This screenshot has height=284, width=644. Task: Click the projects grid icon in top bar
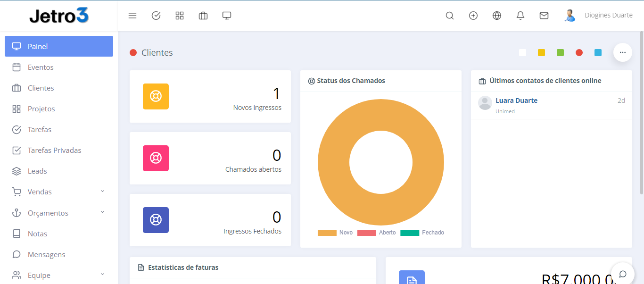pos(180,16)
